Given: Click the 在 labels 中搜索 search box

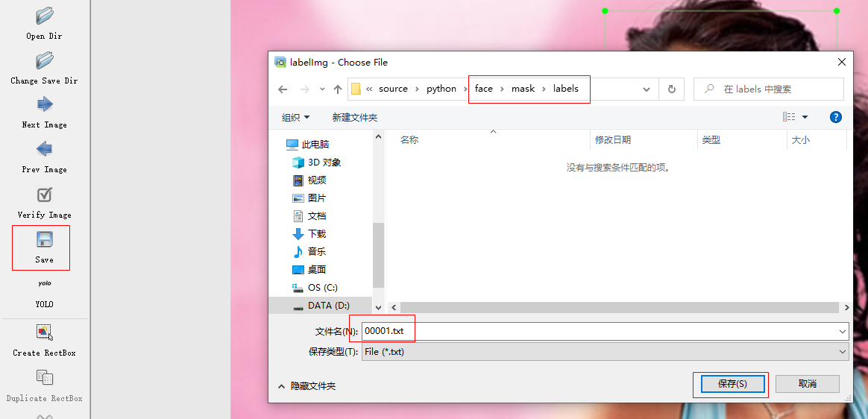Looking at the screenshot, I should pos(768,89).
